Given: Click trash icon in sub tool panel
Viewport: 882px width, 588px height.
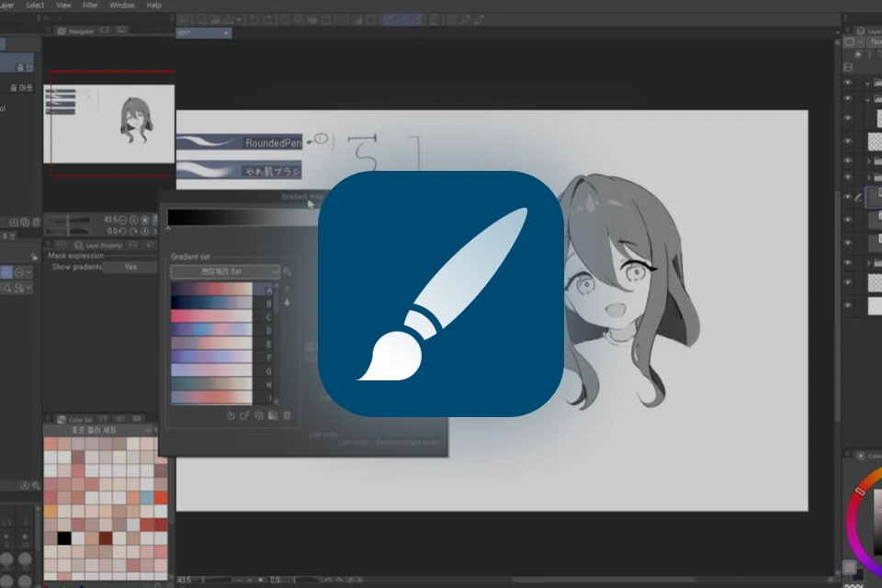Looking at the screenshot, I should pyautogui.click(x=36, y=223).
